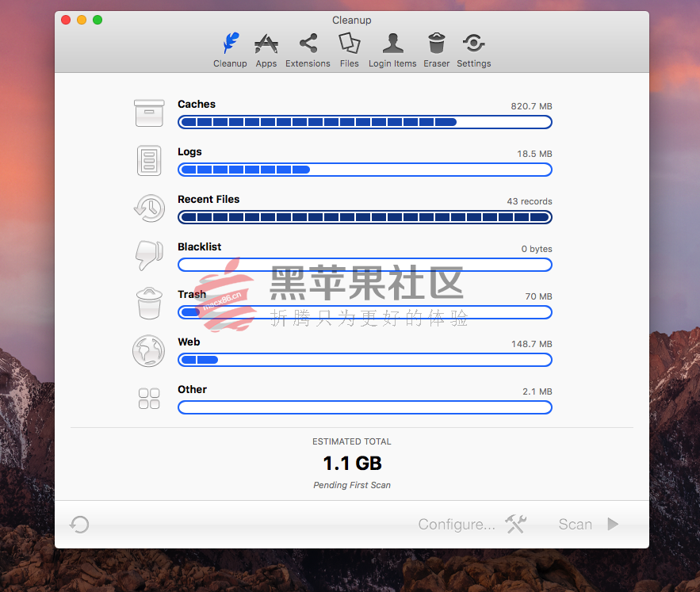Click the Recent Files progress bar

pos(365,217)
